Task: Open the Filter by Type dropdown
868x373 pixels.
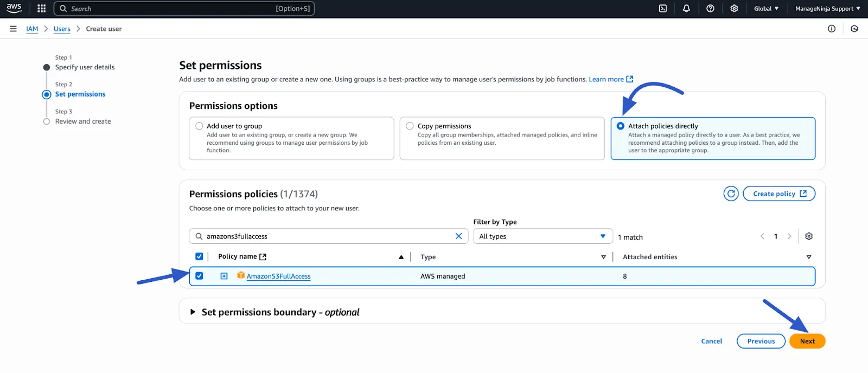Action: (x=542, y=236)
